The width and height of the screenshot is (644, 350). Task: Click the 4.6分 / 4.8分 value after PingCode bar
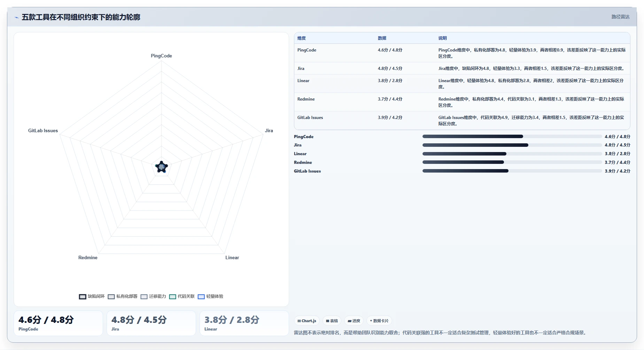(618, 137)
